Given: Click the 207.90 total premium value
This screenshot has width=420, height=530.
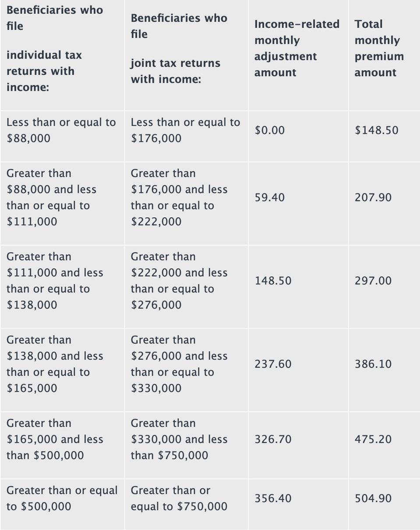Looking at the screenshot, I should 373,198.
